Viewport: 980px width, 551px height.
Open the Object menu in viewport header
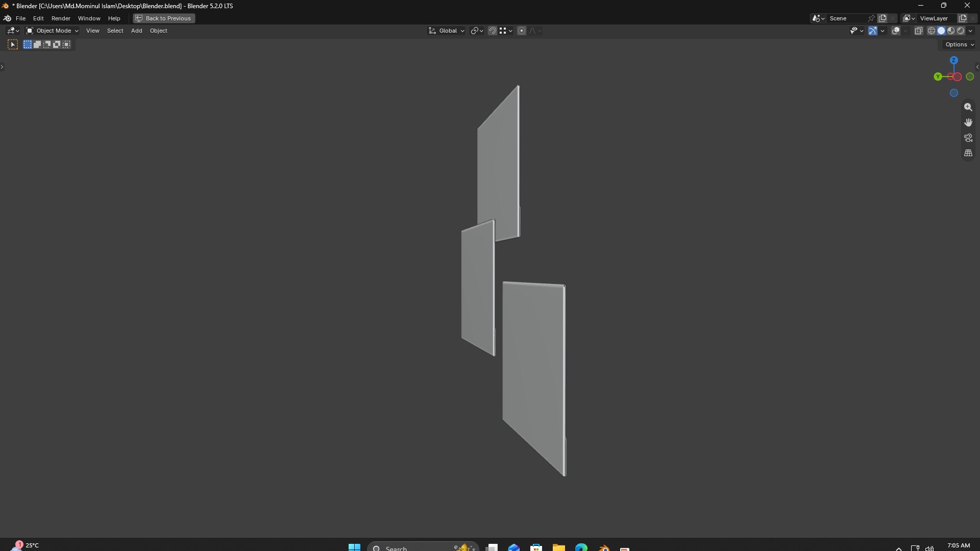click(158, 31)
